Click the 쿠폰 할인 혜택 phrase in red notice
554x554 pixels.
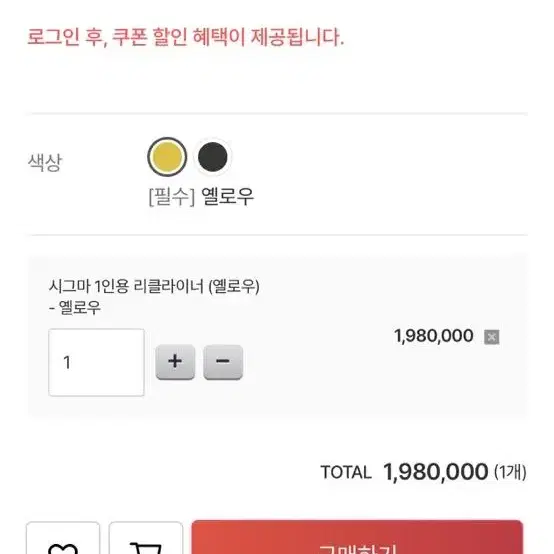click(178, 37)
